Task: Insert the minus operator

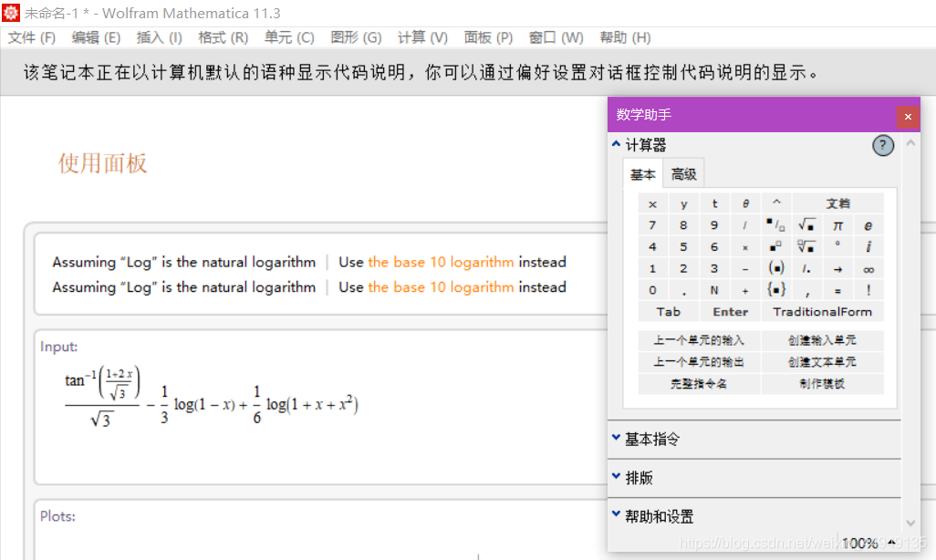Action: (x=745, y=268)
